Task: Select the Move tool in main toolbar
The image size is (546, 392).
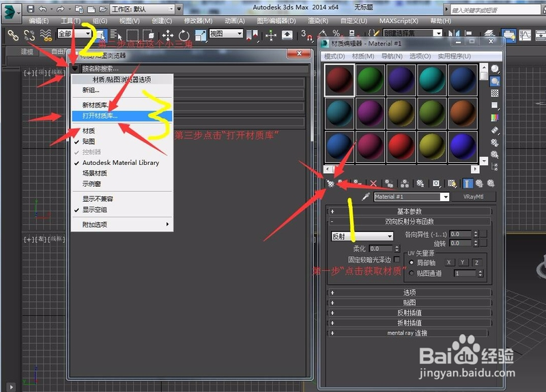Action: pyautogui.click(x=168, y=35)
